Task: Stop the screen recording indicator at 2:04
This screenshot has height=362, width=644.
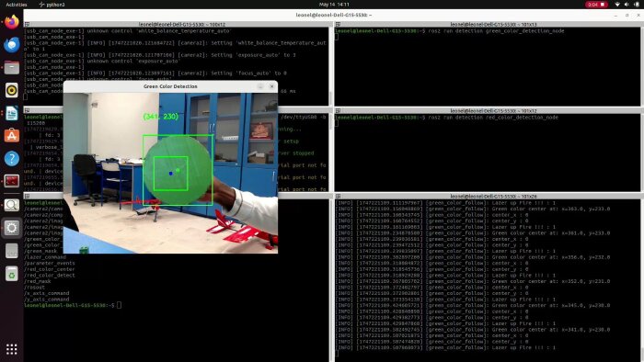Action: tap(596, 5)
